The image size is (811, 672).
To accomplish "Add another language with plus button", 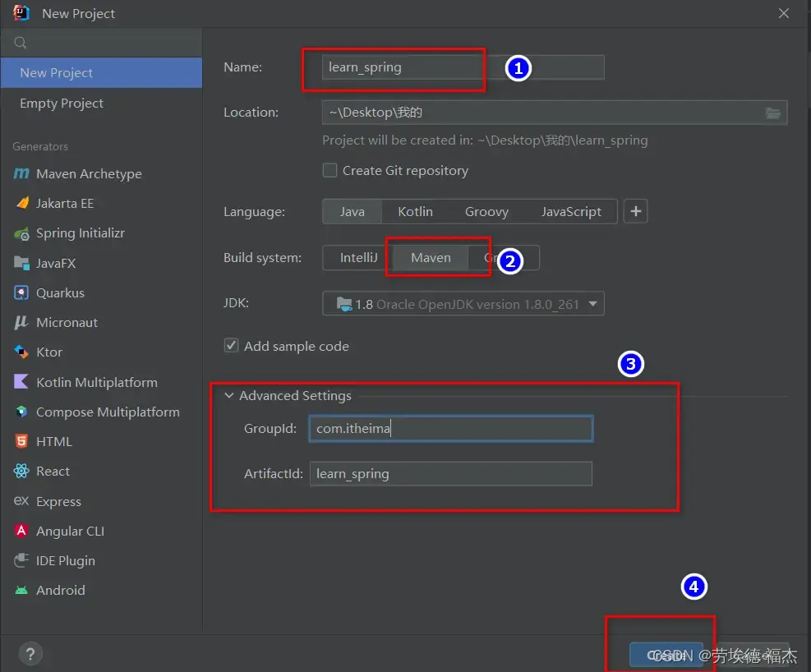I will tap(635, 212).
